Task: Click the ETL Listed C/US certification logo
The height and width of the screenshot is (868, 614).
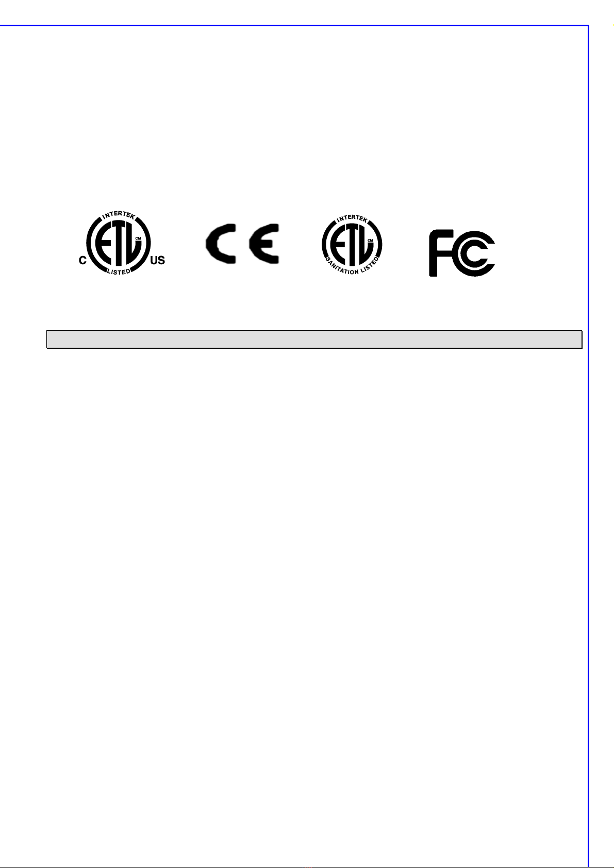Action: click(122, 244)
